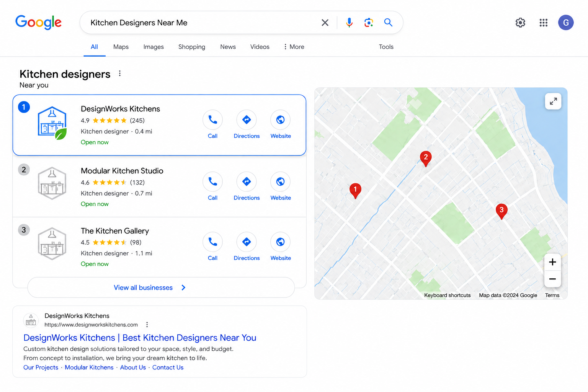Open the Tools filter menu
Viewport: 588px width, 392px height.
tap(386, 47)
